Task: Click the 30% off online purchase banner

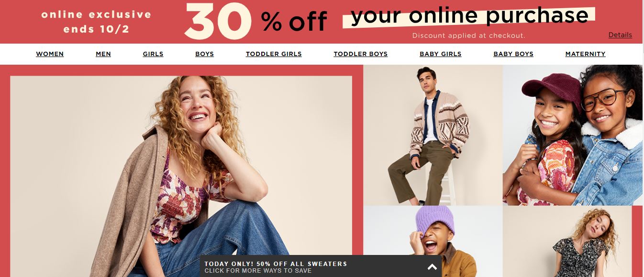Action: 322,22
